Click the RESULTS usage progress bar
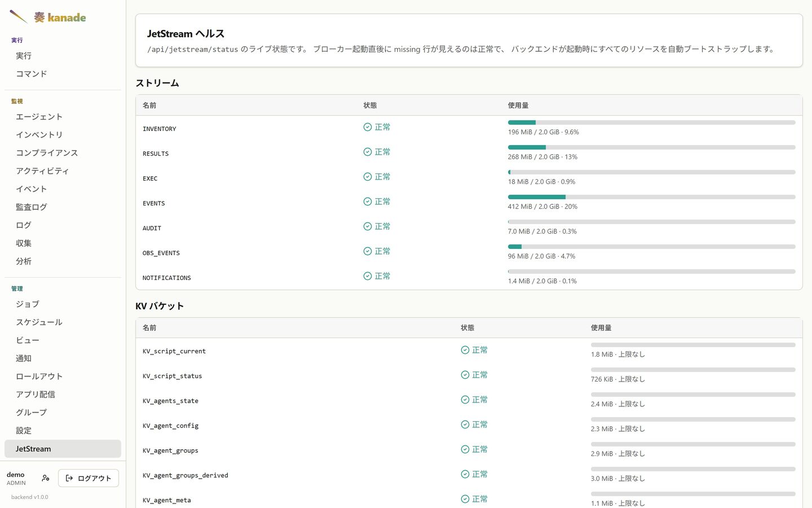This screenshot has width=812, height=508. (x=651, y=147)
